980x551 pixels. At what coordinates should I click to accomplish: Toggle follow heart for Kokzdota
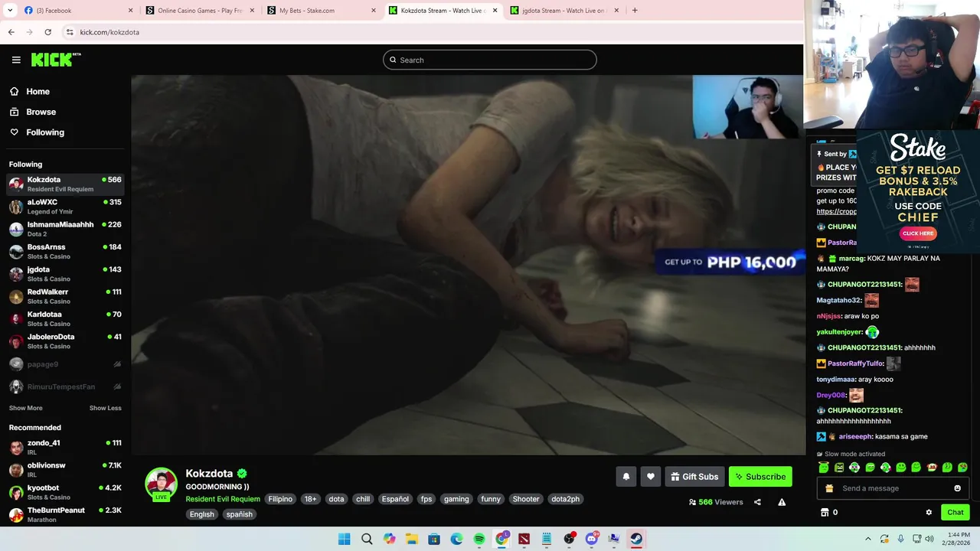click(650, 477)
